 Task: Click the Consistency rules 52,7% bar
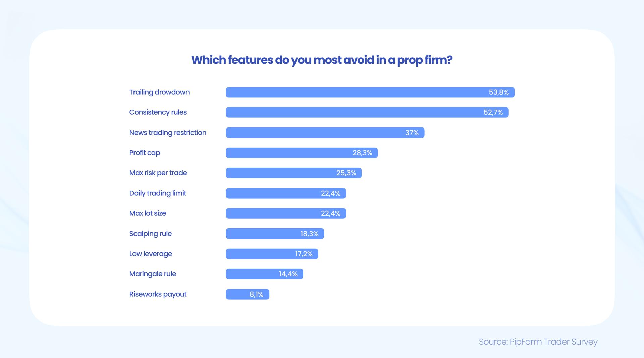click(x=367, y=112)
